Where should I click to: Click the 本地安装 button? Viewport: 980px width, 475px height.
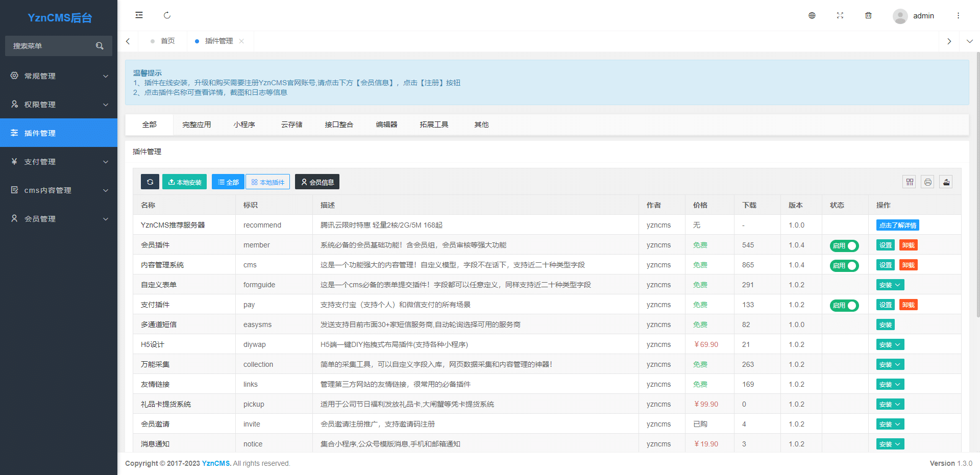pos(184,182)
